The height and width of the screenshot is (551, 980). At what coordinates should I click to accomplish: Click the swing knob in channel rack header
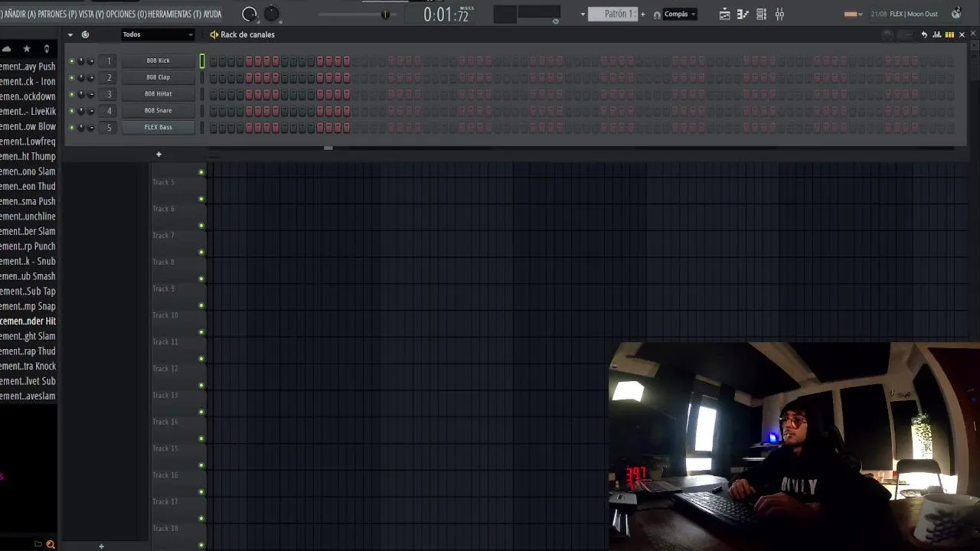coord(887,34)
